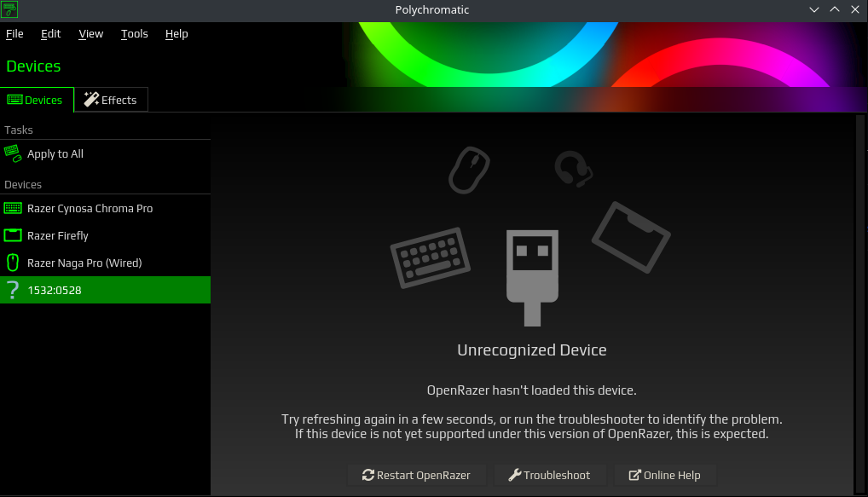Select the Razer Naga Pro (Wired) device
Image resolution: width=868 pixels, height=497 pixels.
[85, 263]
